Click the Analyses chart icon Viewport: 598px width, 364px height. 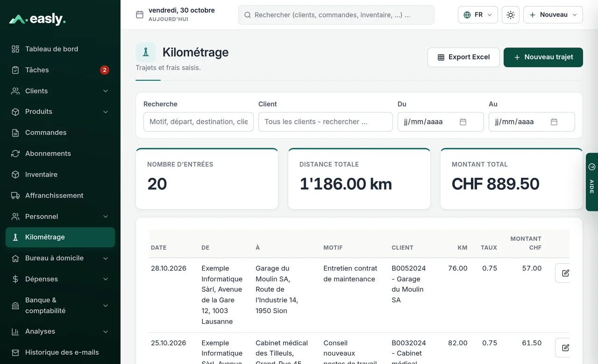point(15,331)
